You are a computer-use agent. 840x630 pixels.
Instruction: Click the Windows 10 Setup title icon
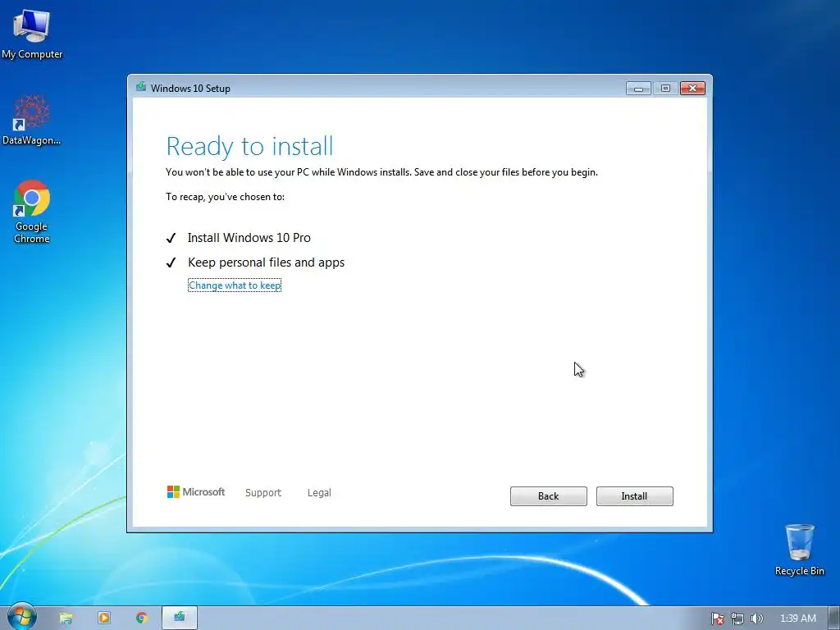click(141, 87)
